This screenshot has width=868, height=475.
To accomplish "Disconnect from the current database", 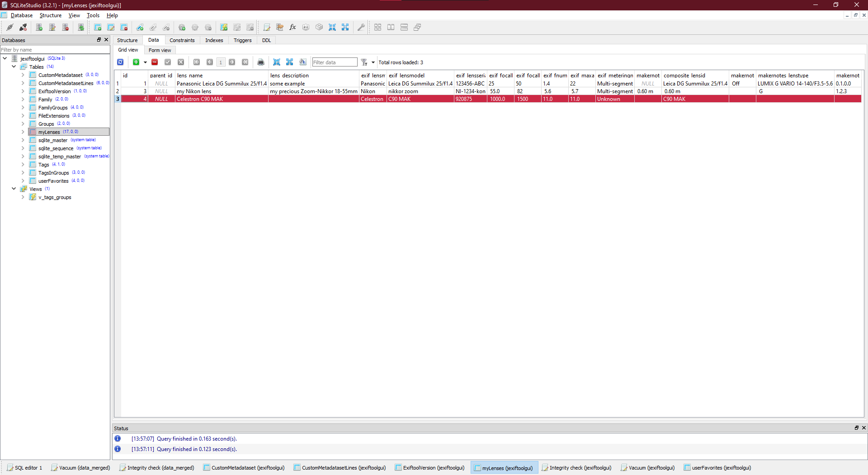I will point(23,27).
